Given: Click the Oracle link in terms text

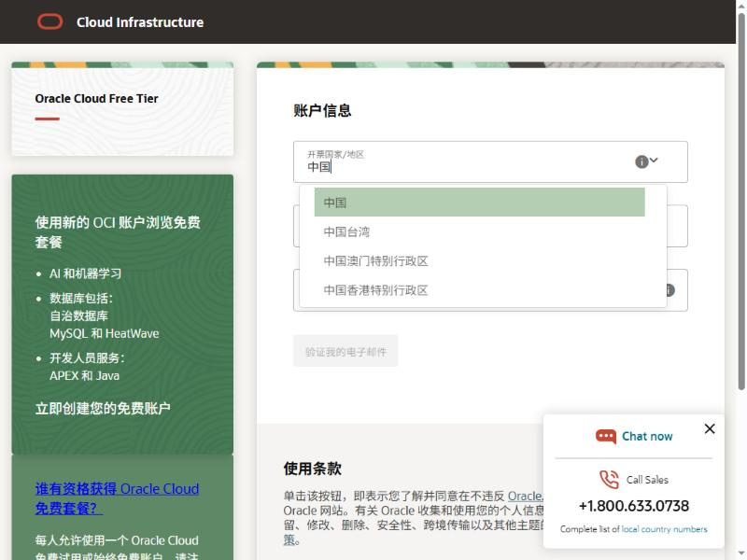Looking at the screenshot, I should (x=525, y=496).
